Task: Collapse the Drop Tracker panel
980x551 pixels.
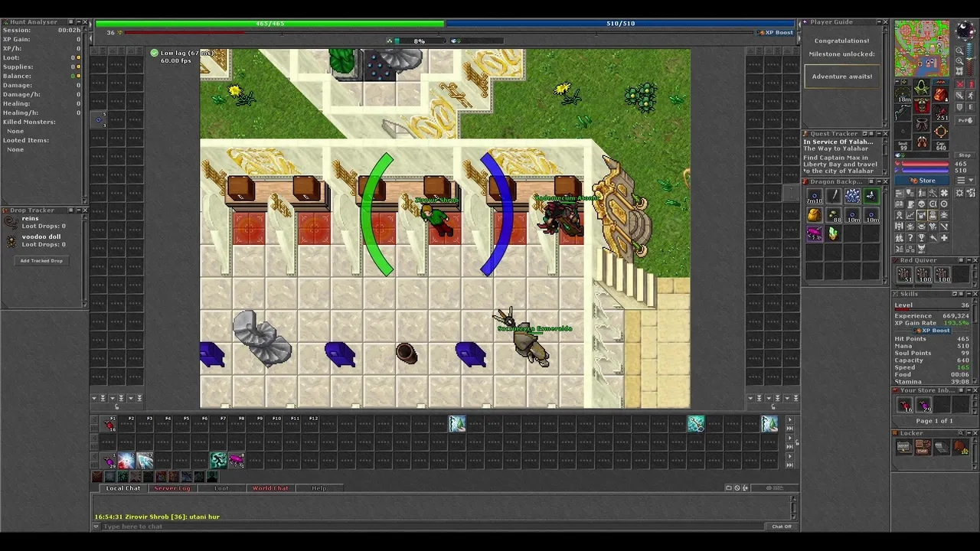Action: click(77, 210)
